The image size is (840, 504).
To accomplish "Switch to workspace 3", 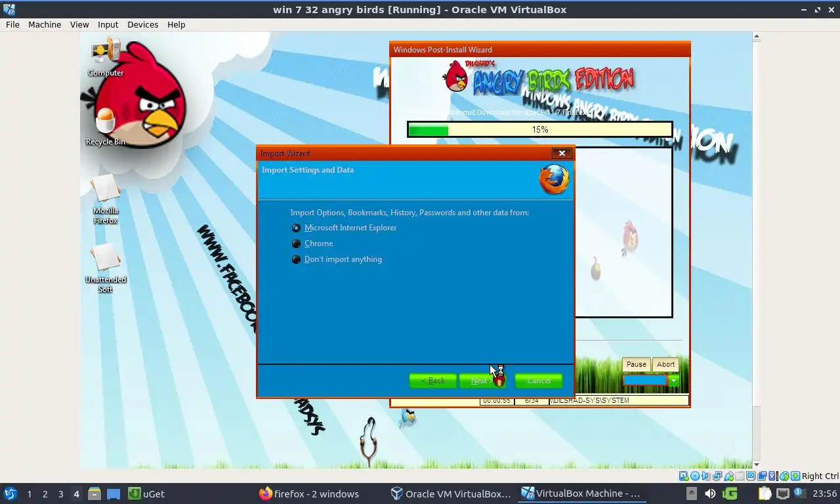I will (x=60, y=494).
